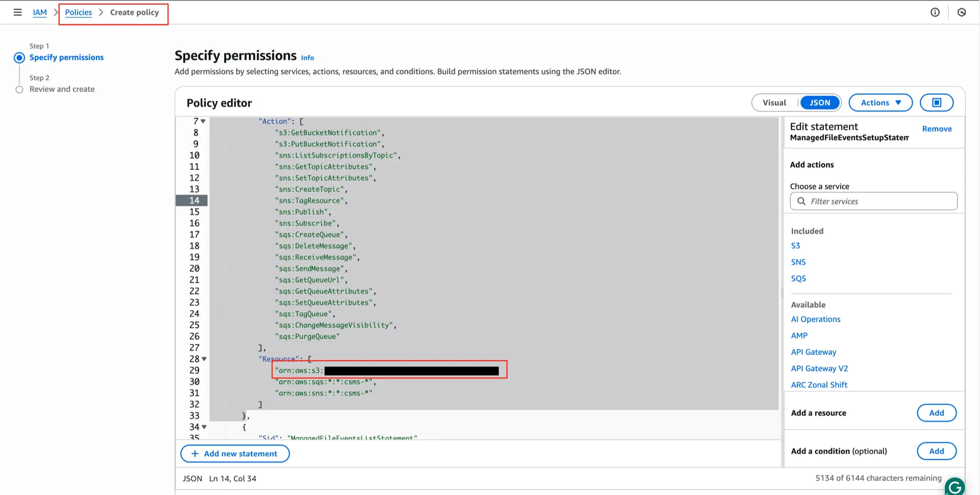Select AMP from available services
This screenshot has height=495, width=980.
(799, 335)
